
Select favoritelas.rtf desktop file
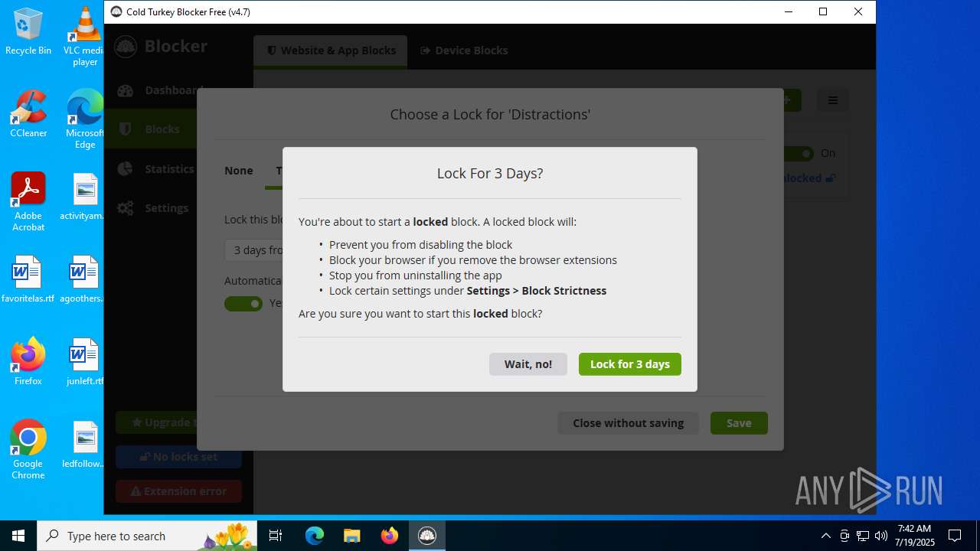[x=28, y=279]
